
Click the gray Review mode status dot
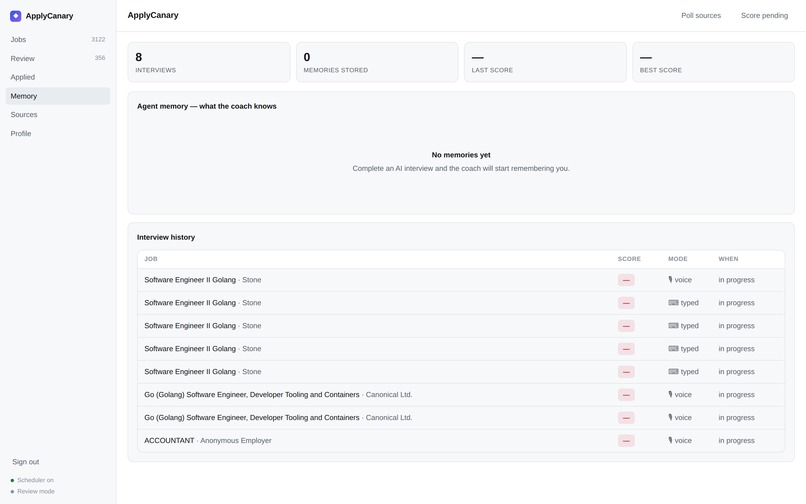(x=12, y=492)
